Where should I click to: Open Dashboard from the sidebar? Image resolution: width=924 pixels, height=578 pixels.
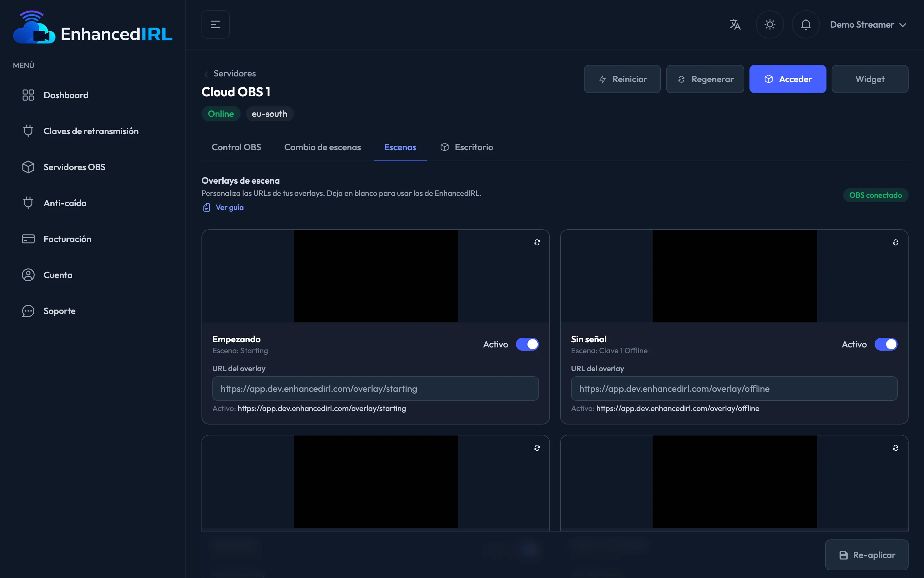[x=93, y=95]
